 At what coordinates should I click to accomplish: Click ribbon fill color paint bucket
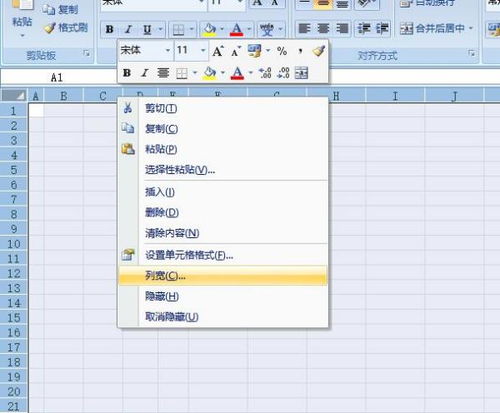(x=209, y=30)
